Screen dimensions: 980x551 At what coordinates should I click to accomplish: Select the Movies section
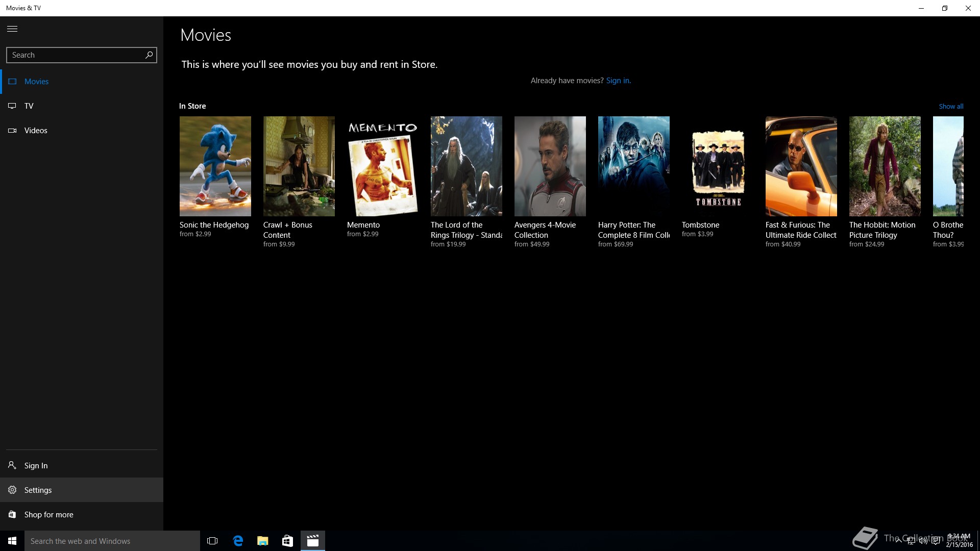tap(82, 82)
